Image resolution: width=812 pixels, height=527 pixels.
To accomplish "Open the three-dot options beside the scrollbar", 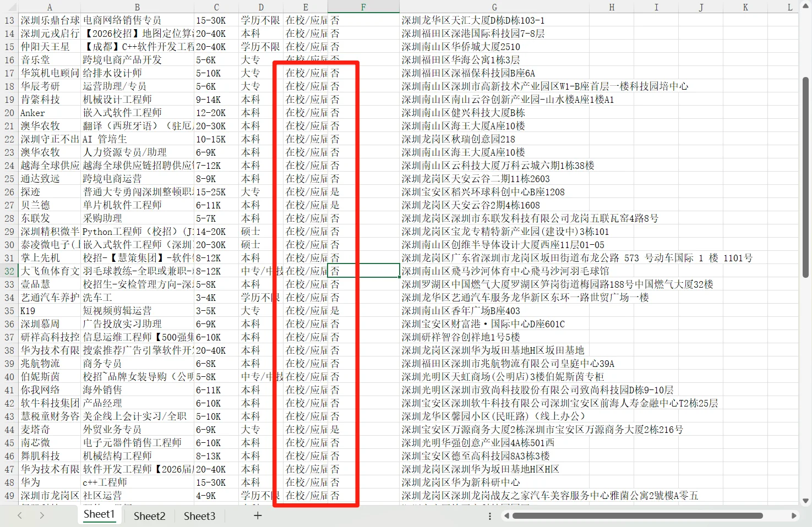I will 490,516.
